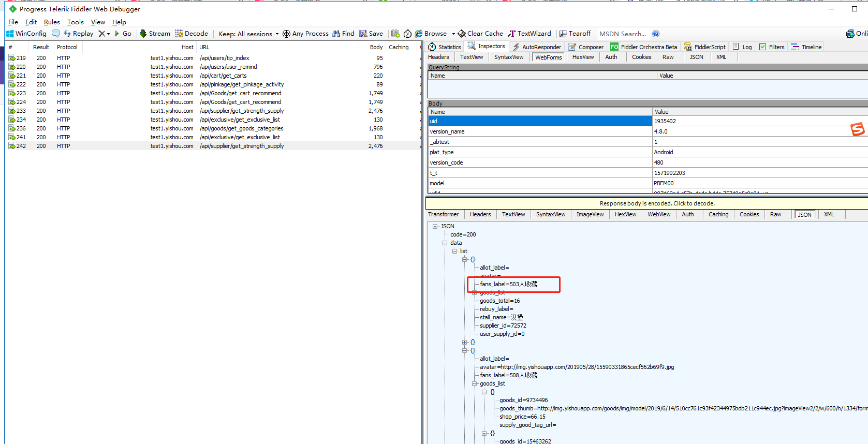This screenshot has width=868, height=444.
Task: Switch to the Statistics tab
Action: (445, 47)
